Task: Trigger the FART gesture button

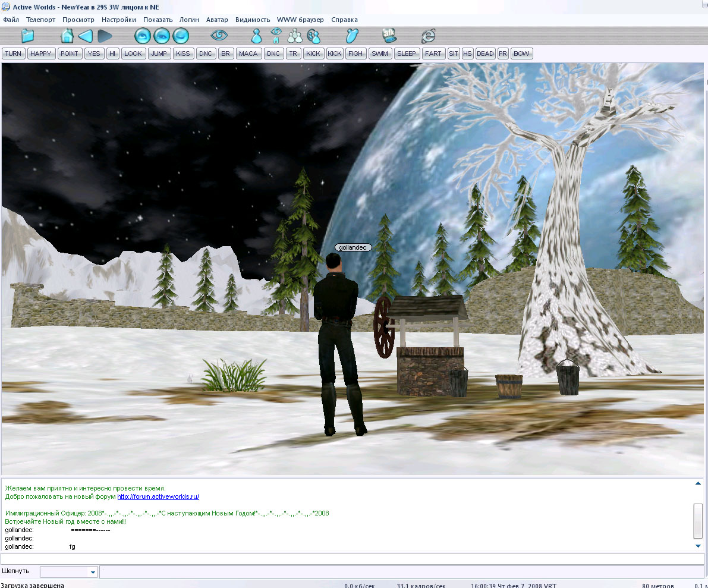Action: tap(433, 54)
